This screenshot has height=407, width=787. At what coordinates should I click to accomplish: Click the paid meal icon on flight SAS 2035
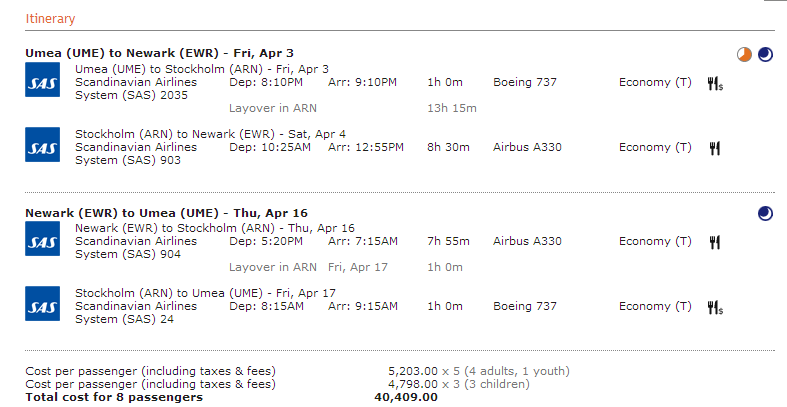715,83
